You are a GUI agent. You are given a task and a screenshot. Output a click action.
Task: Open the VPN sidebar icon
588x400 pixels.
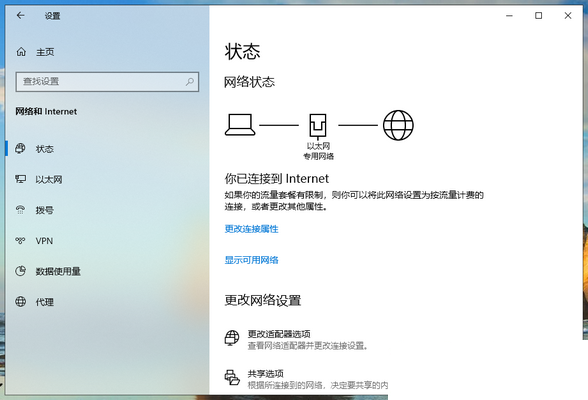[20, 240]
